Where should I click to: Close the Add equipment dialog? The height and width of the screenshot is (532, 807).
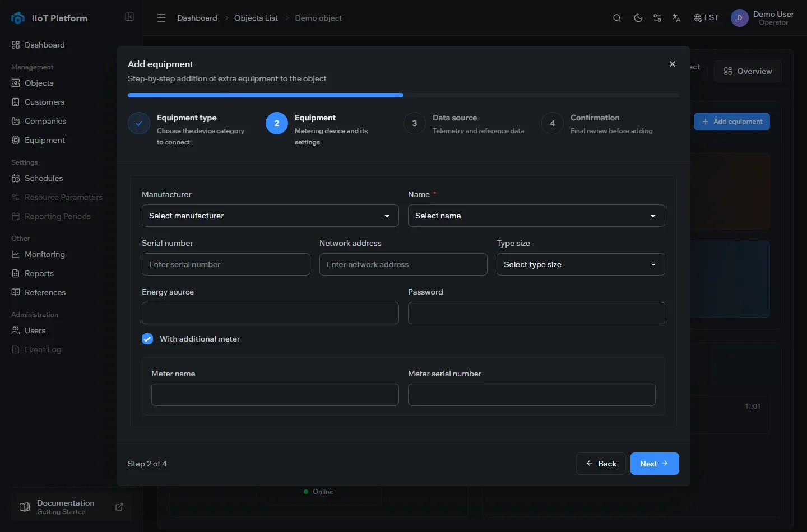[x=672, y=64]
